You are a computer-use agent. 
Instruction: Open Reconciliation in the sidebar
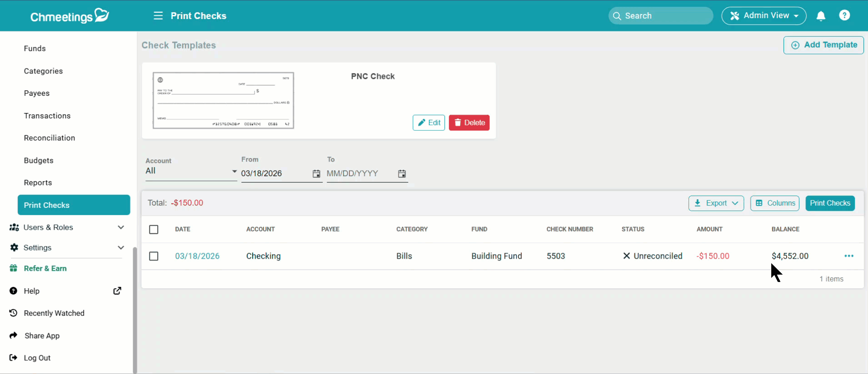50,138
